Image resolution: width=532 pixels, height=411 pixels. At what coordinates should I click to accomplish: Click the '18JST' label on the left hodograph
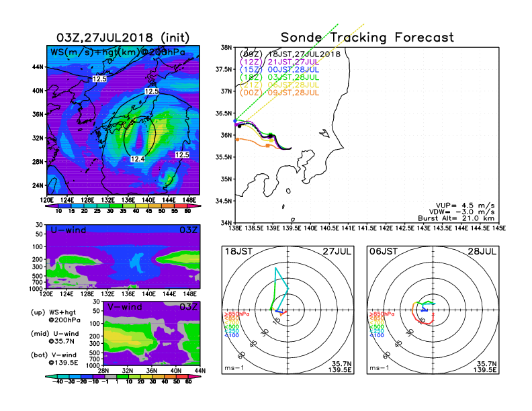coord(238,252)
